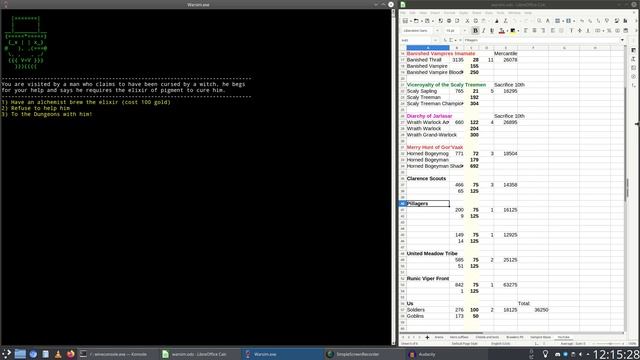Open Name Box dropdown arrow
The height and width of the screenshot is (360, 640).
(435, 40)
